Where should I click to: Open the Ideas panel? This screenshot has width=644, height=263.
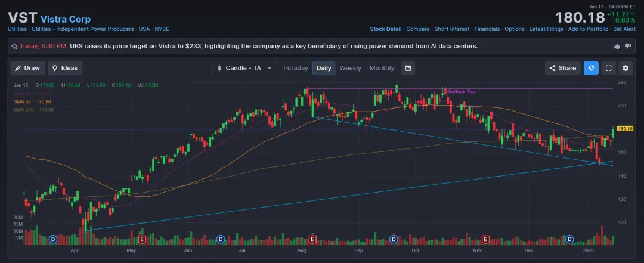(x=65, y=68)
